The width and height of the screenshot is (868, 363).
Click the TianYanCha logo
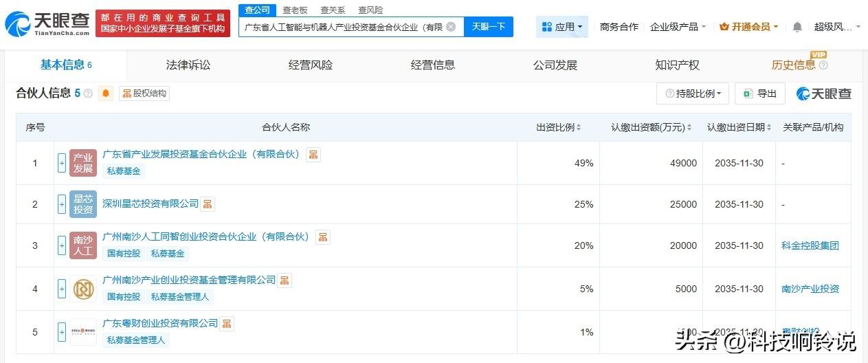point(48,24)
